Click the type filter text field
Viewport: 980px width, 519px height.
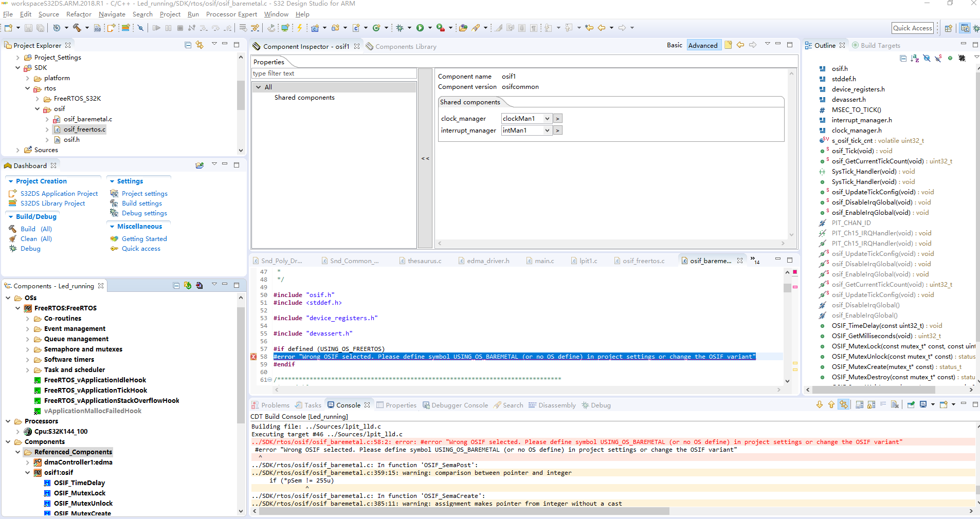coord(333,73)
